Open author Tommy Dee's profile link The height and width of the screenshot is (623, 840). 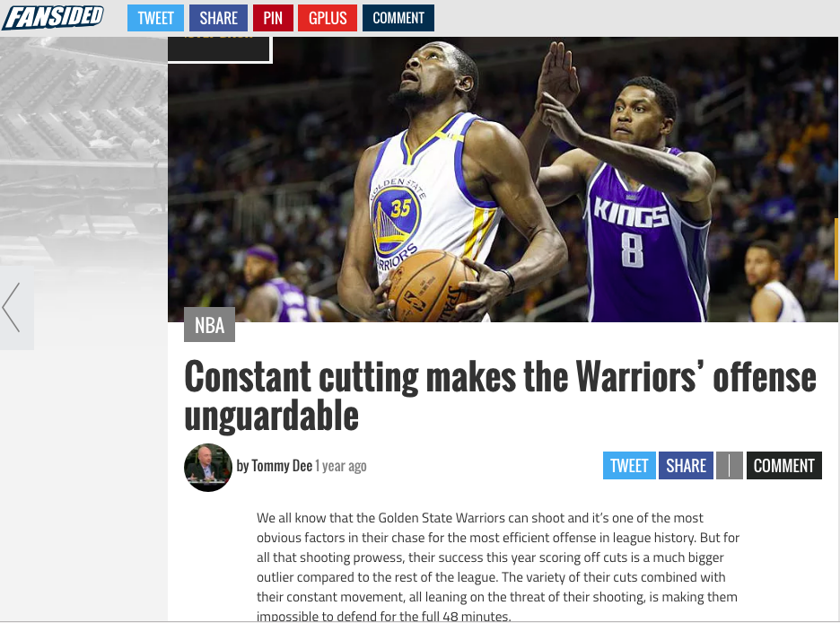pos(282,466)
